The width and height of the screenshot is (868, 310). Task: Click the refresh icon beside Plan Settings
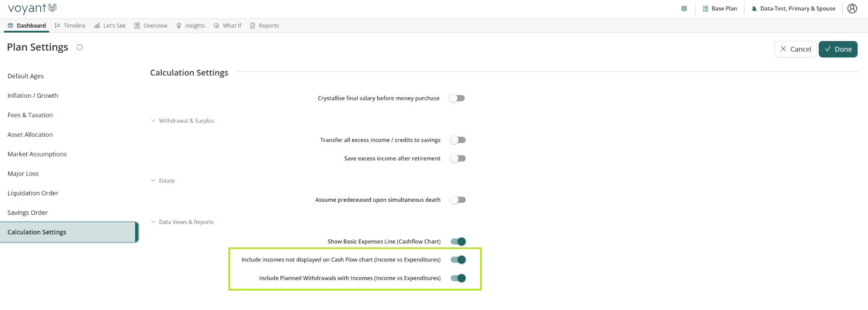pyautogui.click(x=80, y=48)
